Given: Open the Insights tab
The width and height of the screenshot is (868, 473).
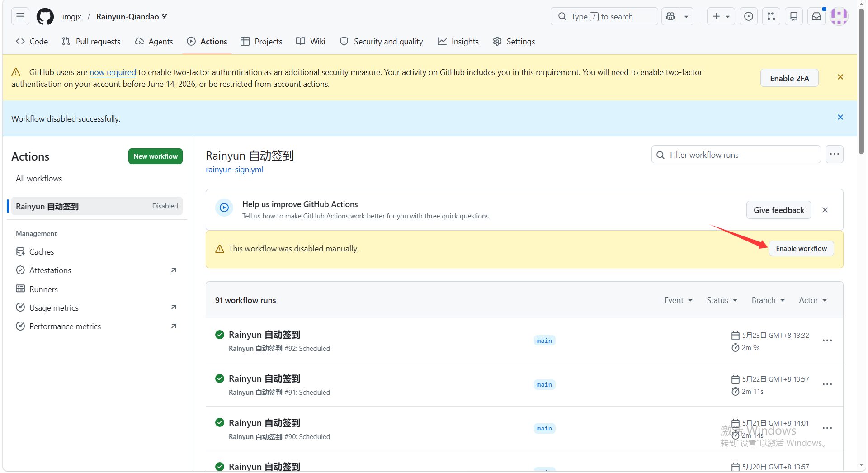Looking at the screenshot, I should click(x=458, y=42).
